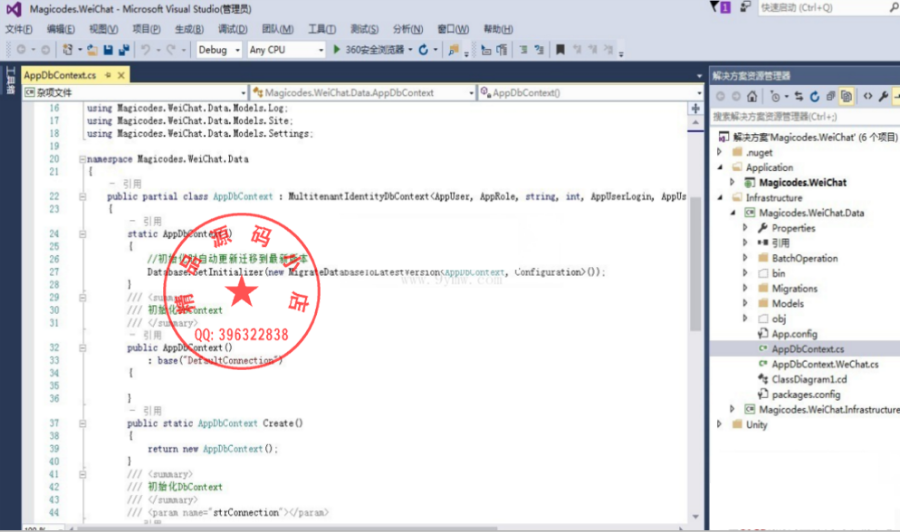Image resolution: width=900 pixels, height=532 pixels.
Task: Collapse the AppDbContext class outlining block
Action: click(82, 196)
